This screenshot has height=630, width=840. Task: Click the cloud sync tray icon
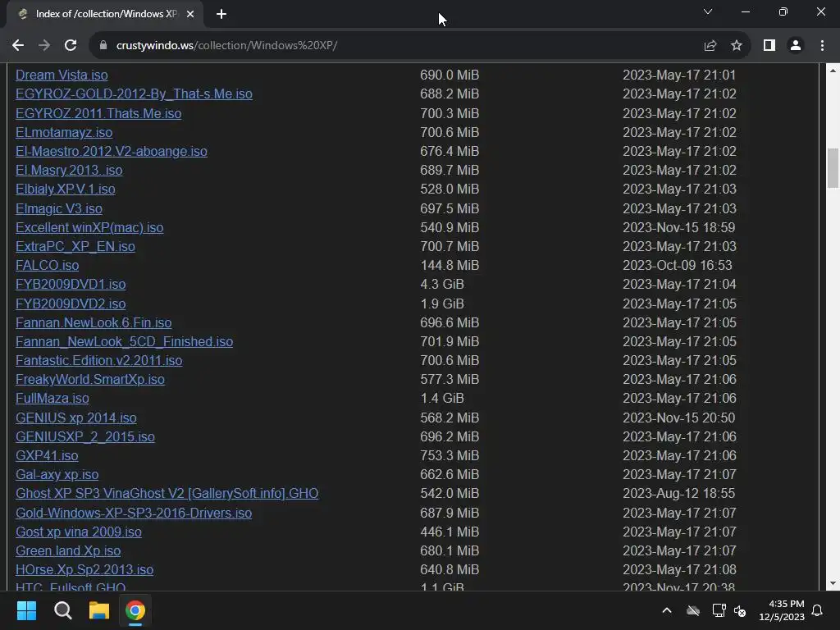coord(693,610)
